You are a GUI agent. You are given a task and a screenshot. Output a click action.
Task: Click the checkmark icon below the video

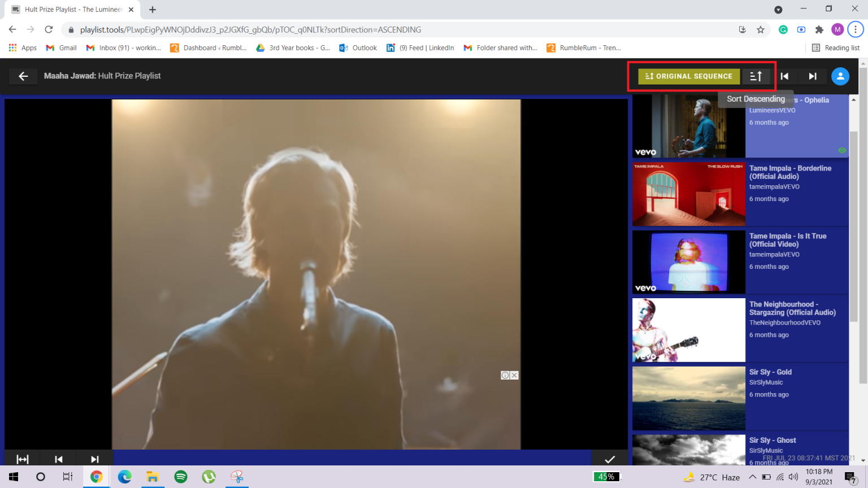coord(610,459)
